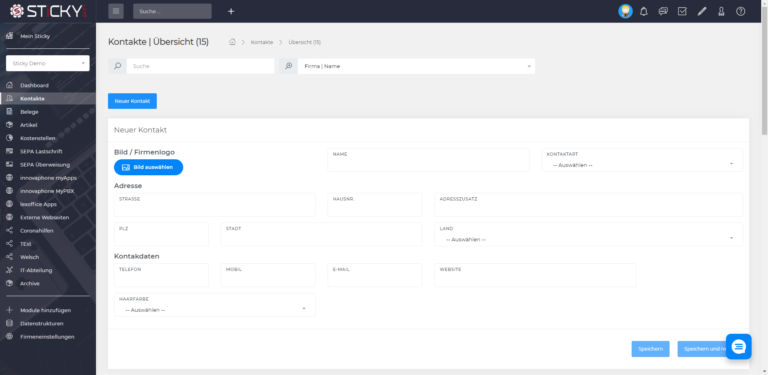Image resolution: width=768 pixels, height=375 pixels.
Task: Click the Neuer Kontakt button
Action: point(132,101)
